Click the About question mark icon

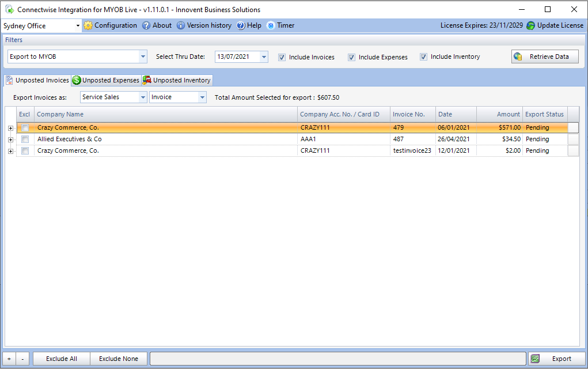146,25
